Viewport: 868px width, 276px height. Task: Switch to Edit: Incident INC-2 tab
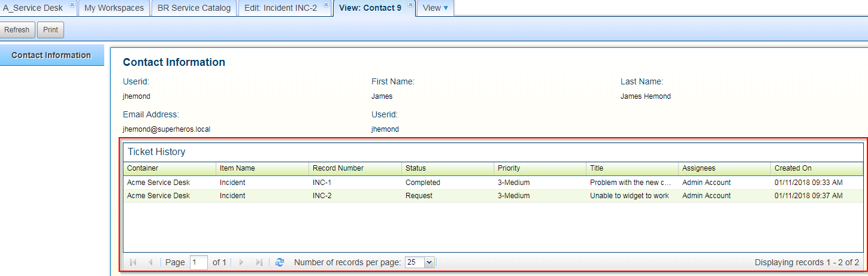pos(280,8)
